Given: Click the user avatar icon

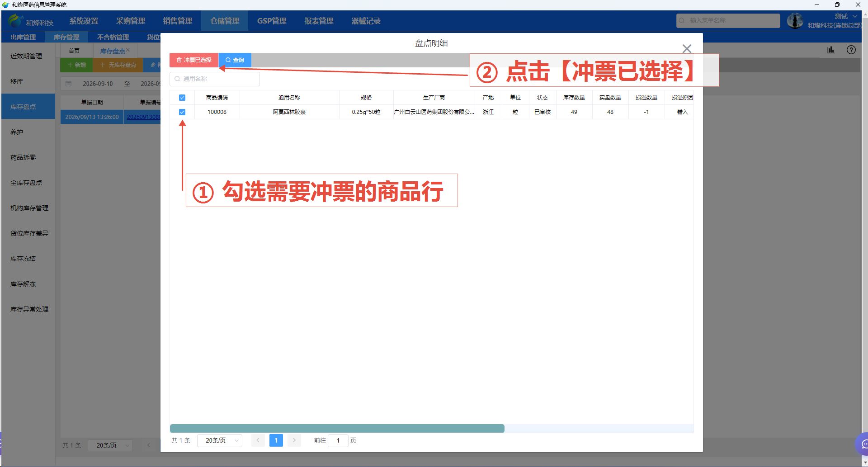Looking at the screenshot, I should tap(795, 21).
